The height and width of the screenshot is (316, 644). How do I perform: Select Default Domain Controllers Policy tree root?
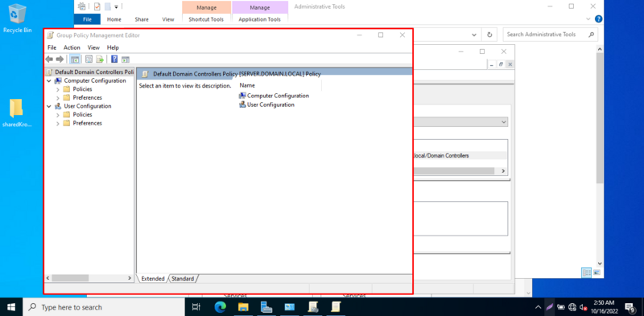(x=90, y=72)
